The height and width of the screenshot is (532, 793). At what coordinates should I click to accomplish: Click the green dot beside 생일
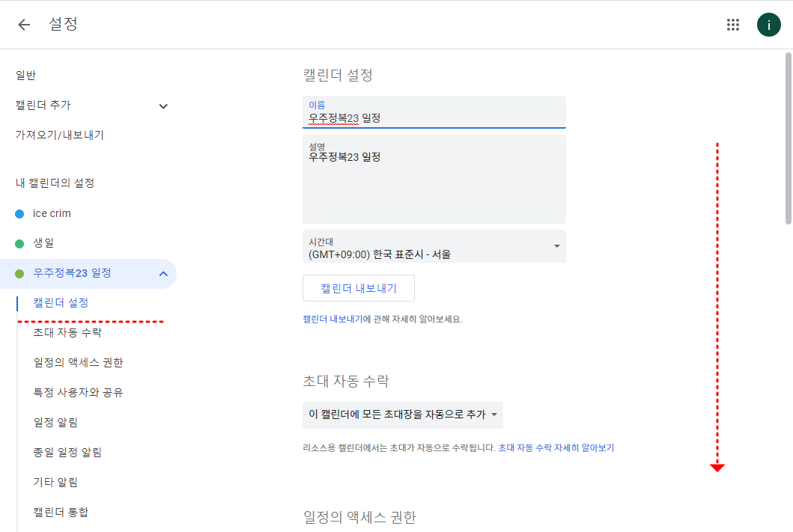[19, 243]
